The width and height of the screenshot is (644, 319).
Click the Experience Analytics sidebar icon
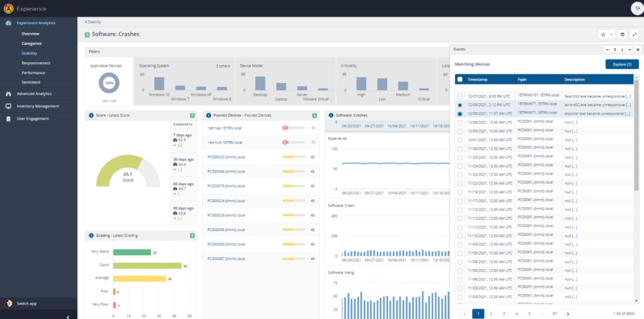pyautogui.click(x=8, y=23)
